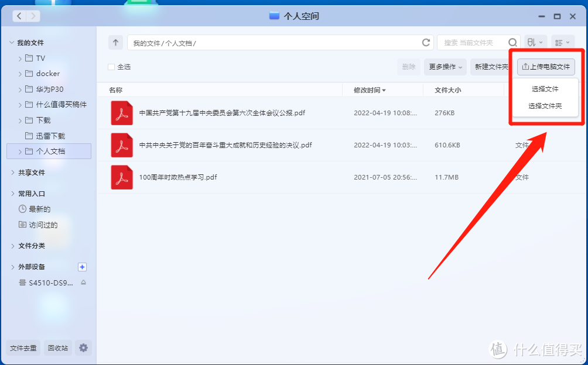588x365 pixels.
Task: Sort by 修改时间 column header
Action: point(369,90)
